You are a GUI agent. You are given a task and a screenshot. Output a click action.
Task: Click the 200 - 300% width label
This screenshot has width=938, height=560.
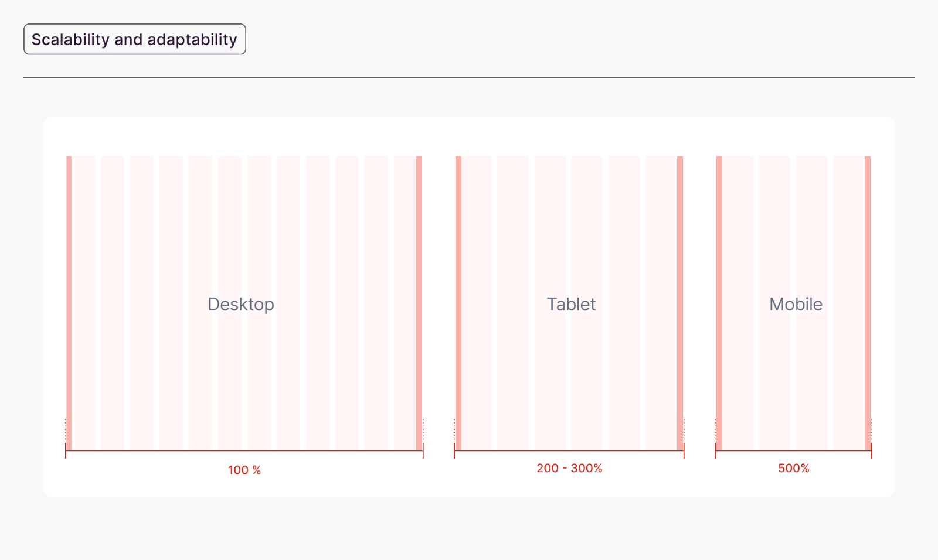pos(569,468)
